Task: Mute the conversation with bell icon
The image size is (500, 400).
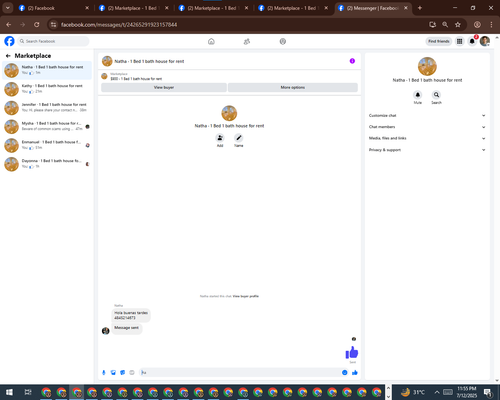Action: [x=418, y=95]
